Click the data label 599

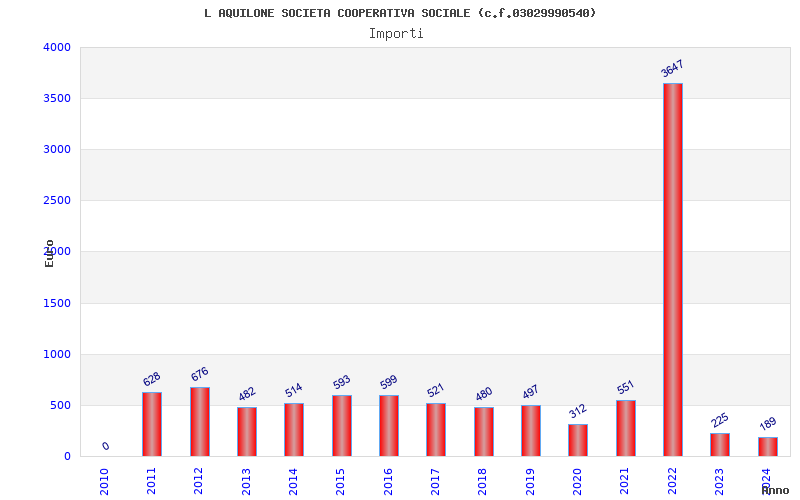(x=389, y=382)
